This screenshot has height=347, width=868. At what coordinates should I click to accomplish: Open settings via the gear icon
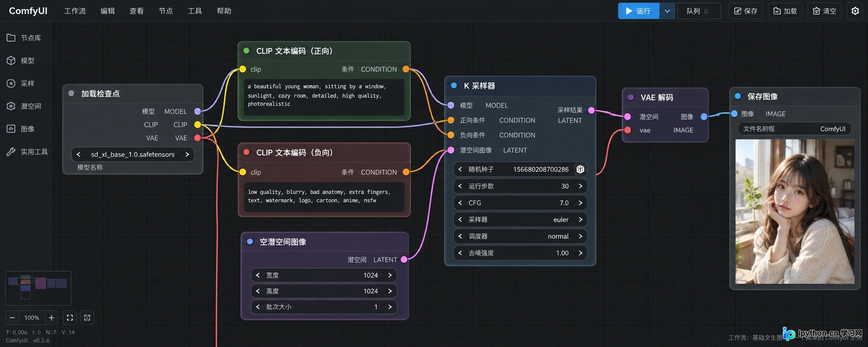tap(855, 11)
